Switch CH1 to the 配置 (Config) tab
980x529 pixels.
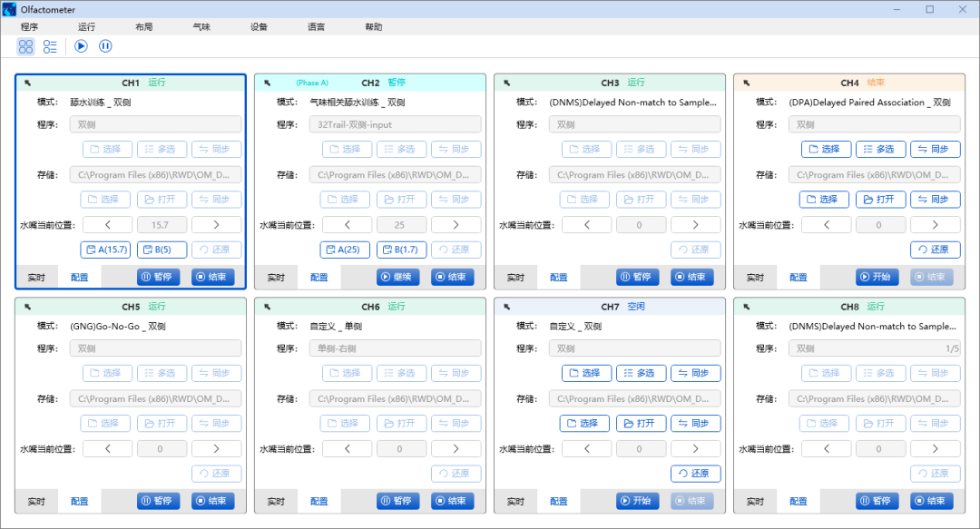pyautogui.click(x=79, y=277)
